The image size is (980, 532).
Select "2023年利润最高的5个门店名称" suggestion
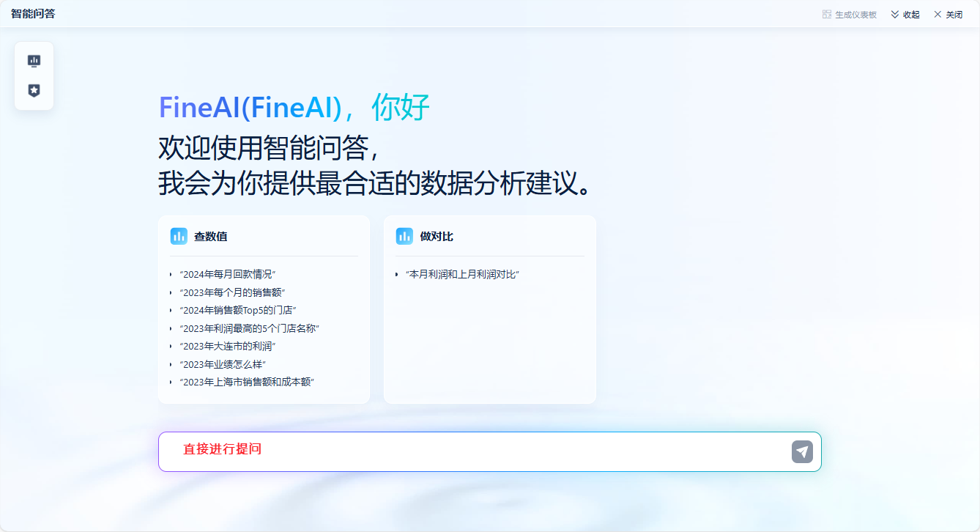(249, 328)
